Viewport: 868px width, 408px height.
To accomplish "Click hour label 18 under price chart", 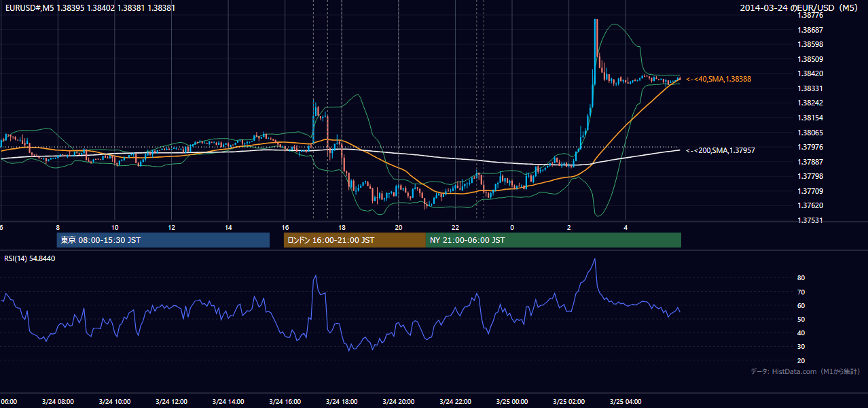I will click(342, 227).
